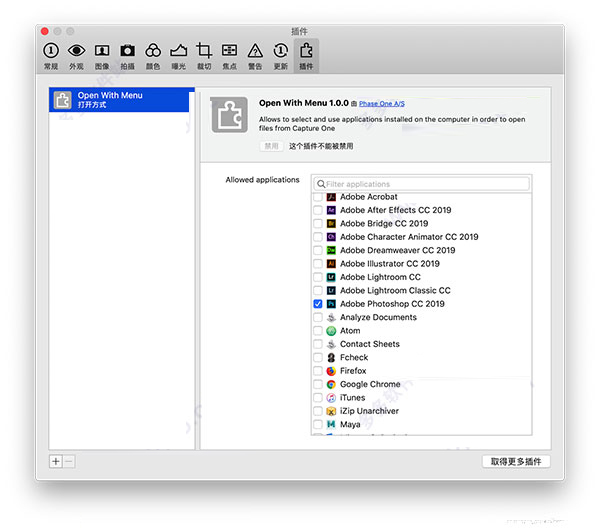Screen dimensions: 600x528
Task: Click the iZip Unarchiver list entry text
Action: coord(369,411)
